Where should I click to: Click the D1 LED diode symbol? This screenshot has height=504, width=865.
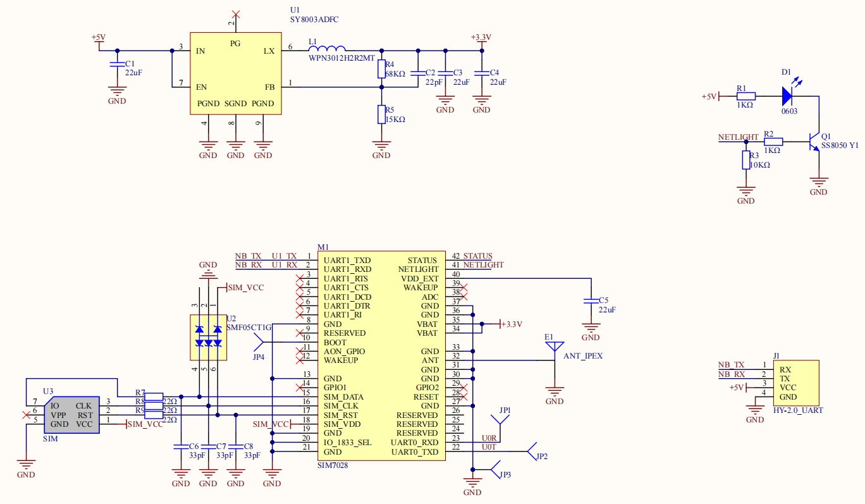(787, 96)
